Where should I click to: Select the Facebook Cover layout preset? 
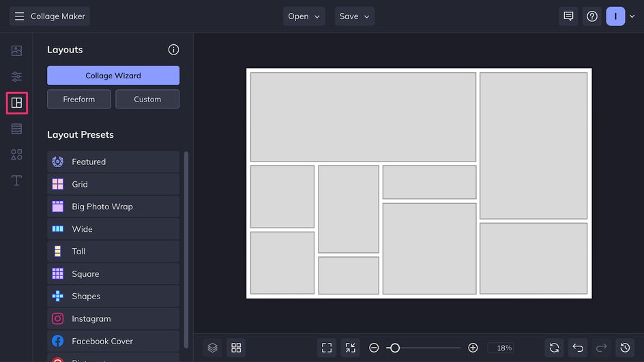click(113, 341)
